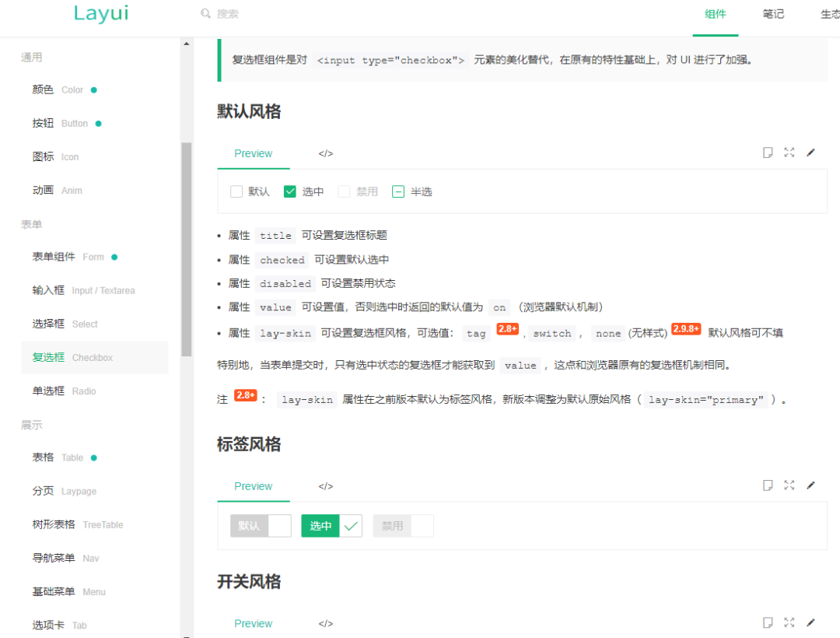Viewport: 840px width, 638px height.
Task: Check the 默认 checkbox
Action: tap(237, 191)
